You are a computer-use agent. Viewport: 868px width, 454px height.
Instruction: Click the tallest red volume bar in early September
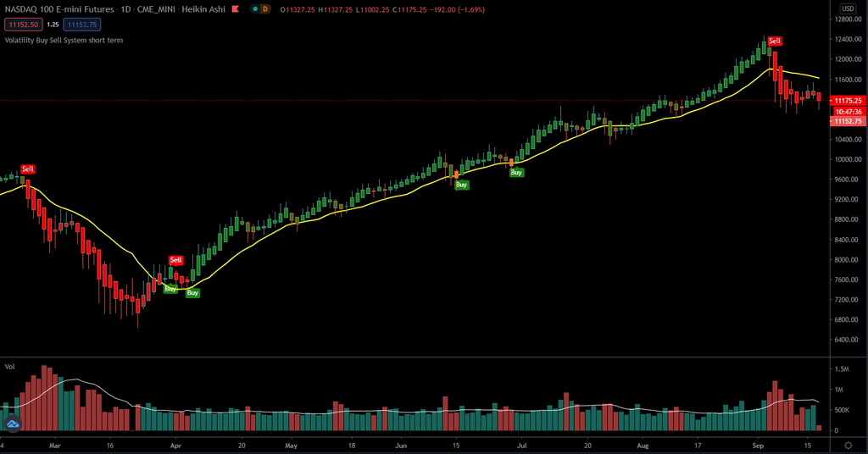click(775, 406)
